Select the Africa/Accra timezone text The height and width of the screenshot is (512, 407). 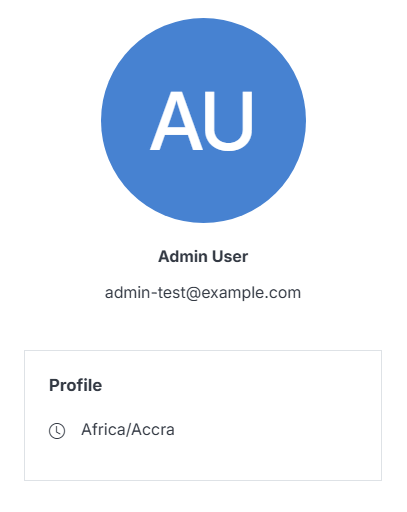(x=128, y=429)
